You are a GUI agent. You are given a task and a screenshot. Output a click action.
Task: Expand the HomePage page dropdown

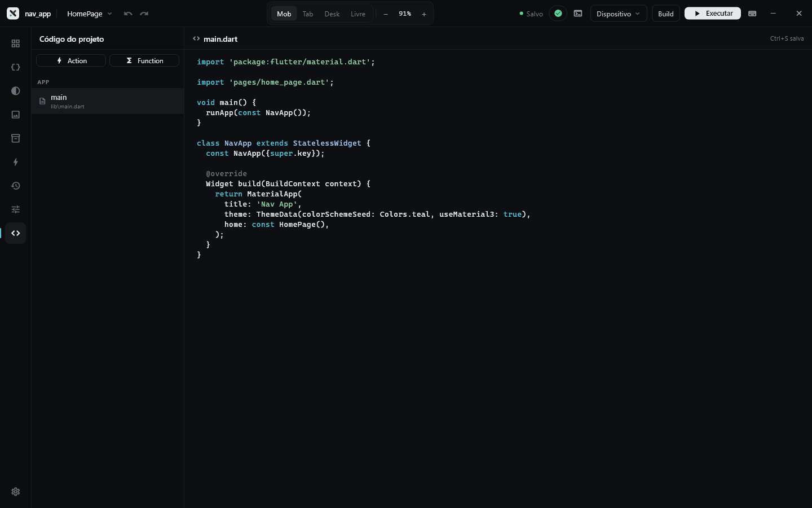[90, 14]
